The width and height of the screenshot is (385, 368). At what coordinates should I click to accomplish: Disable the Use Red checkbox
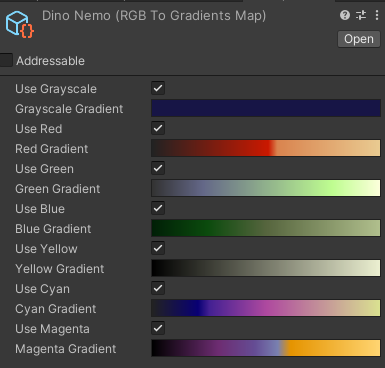pyautogui.click(x=158, y=128)
